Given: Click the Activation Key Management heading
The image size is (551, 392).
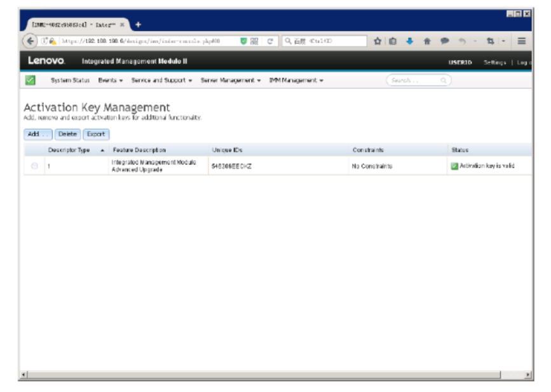Looking at the screenshot, I should click(x=97, y=107).
